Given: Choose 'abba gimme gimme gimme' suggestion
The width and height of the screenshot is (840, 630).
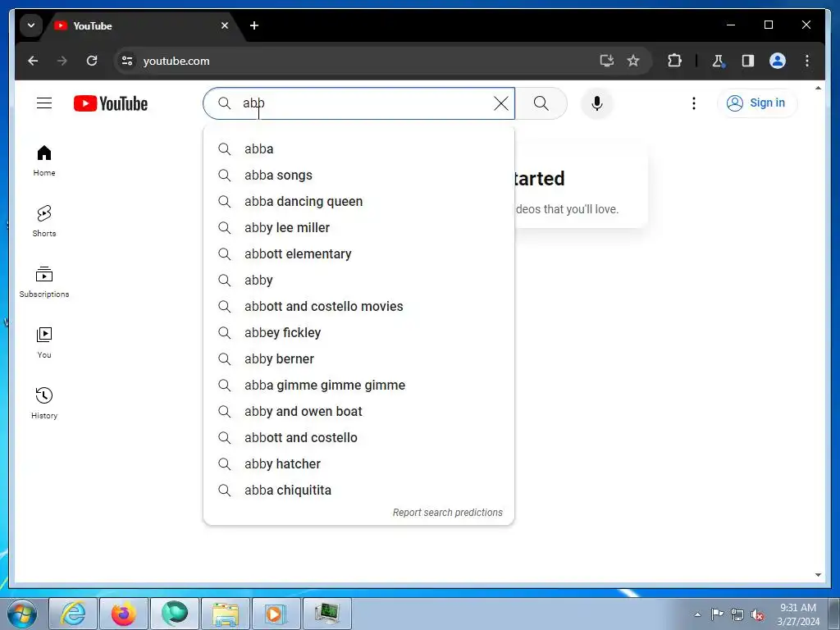Looking at the screenshot, I should 359,386.
